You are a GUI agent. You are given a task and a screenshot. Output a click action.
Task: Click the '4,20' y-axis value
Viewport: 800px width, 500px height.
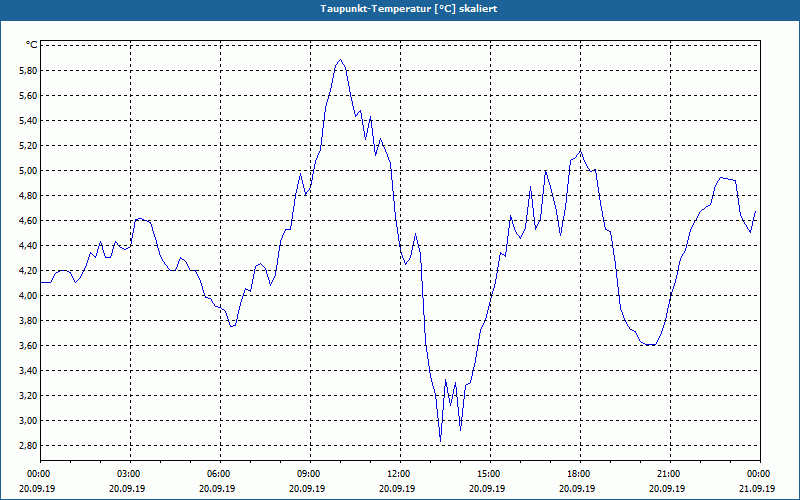pos(28,271)
